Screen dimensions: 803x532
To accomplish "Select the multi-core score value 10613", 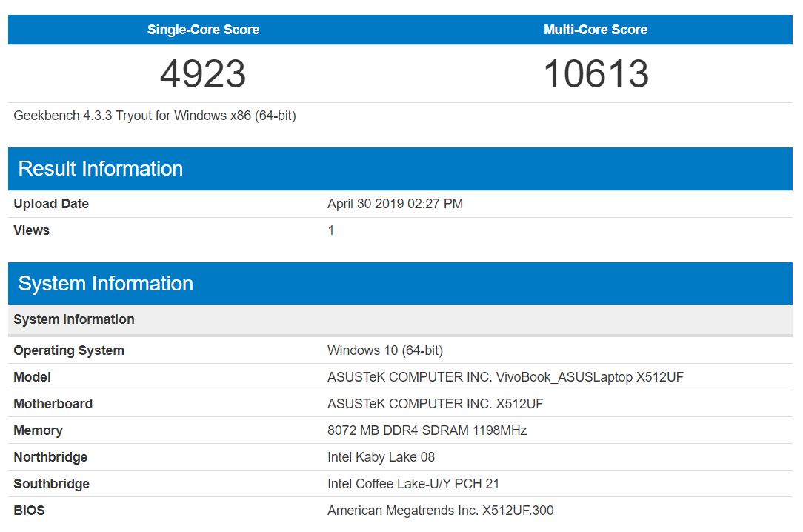I will click(x=596, y=74).
